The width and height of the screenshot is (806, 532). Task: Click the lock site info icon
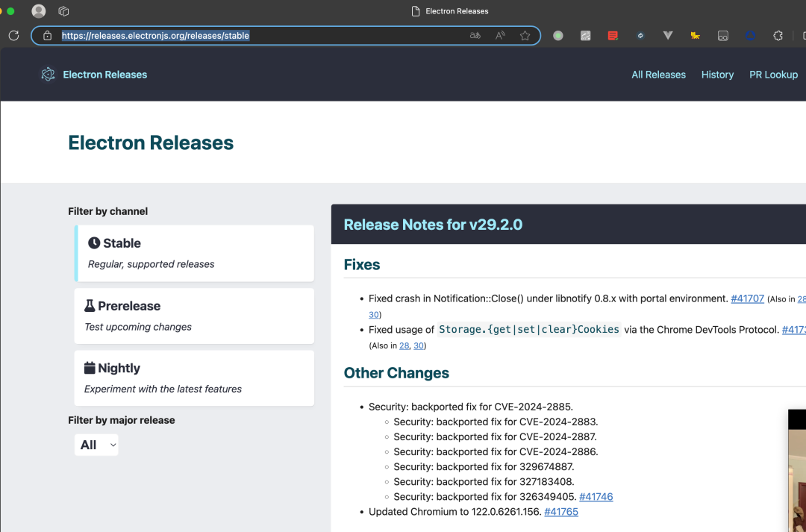(x=47, y=36)
